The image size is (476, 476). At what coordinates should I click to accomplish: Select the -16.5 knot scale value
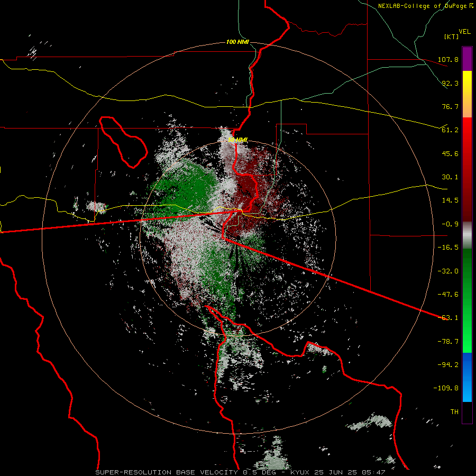(448, 248)
